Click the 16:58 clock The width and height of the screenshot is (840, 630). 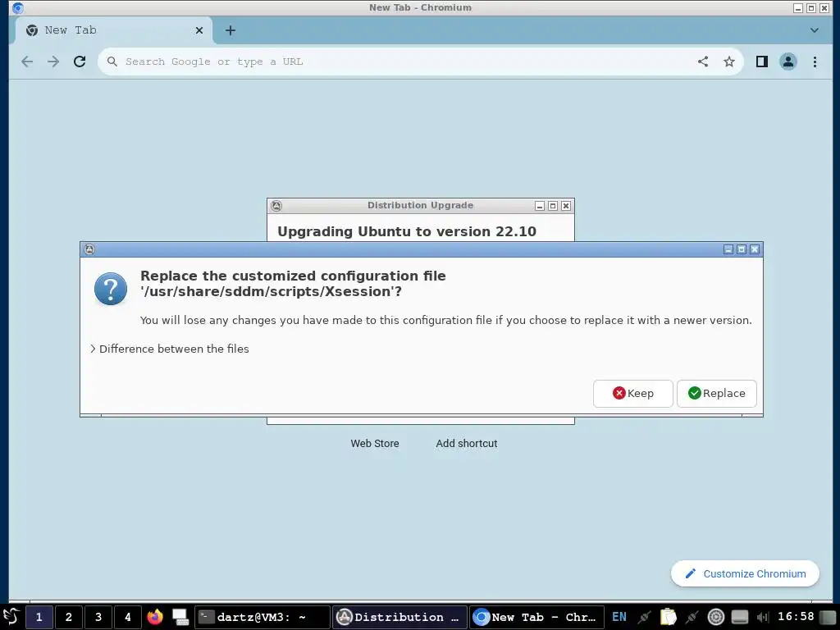796,617
